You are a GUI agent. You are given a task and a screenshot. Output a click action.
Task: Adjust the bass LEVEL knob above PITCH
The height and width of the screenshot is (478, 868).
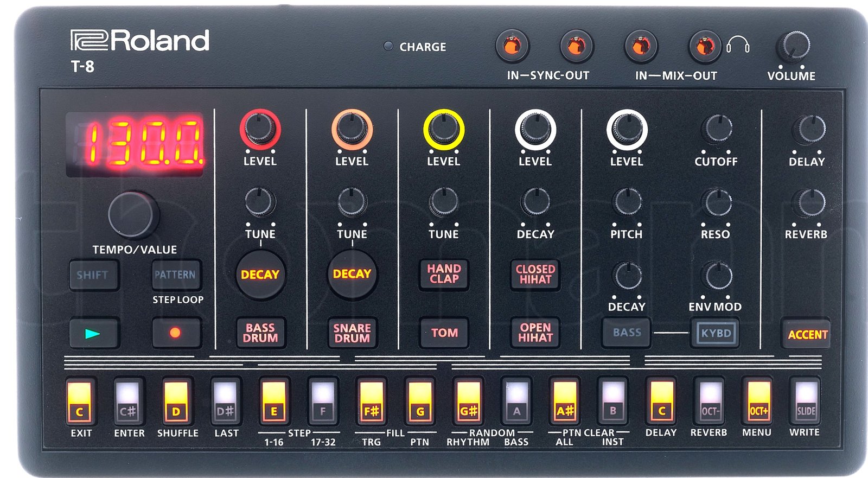coord(627,129)
